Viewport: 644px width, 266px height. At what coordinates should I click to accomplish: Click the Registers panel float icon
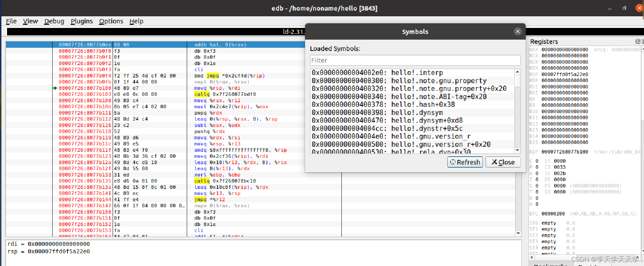coord(638,41)
